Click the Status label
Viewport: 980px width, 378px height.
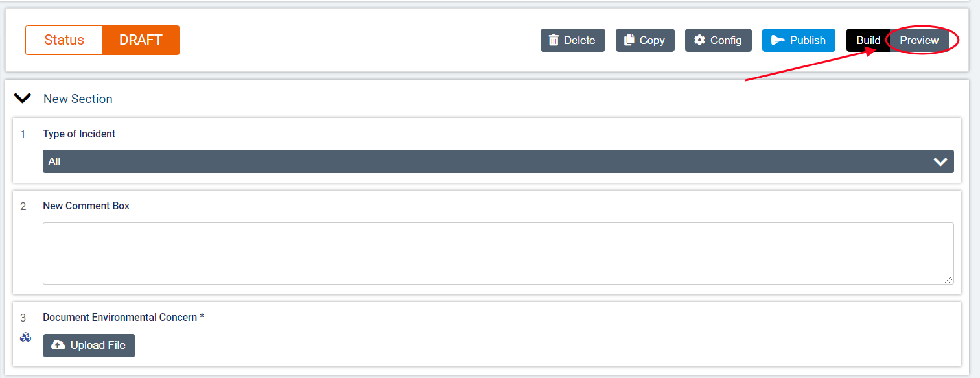click(x=64, y=40)
